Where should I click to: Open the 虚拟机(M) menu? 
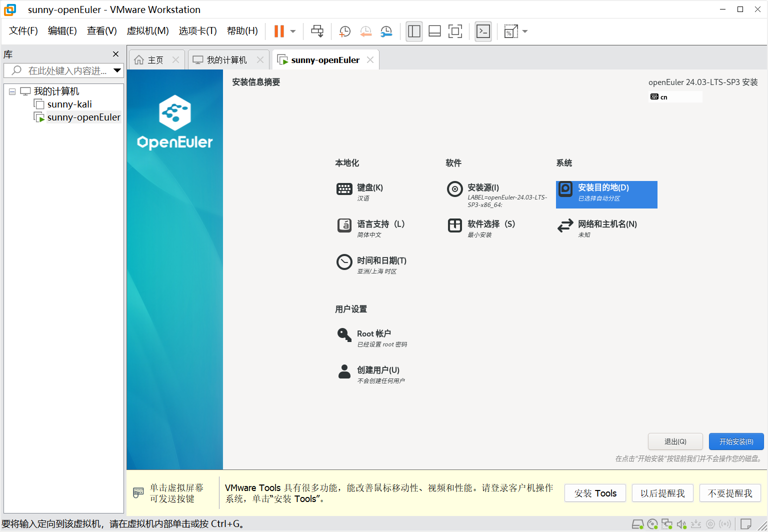click(147, 31)
